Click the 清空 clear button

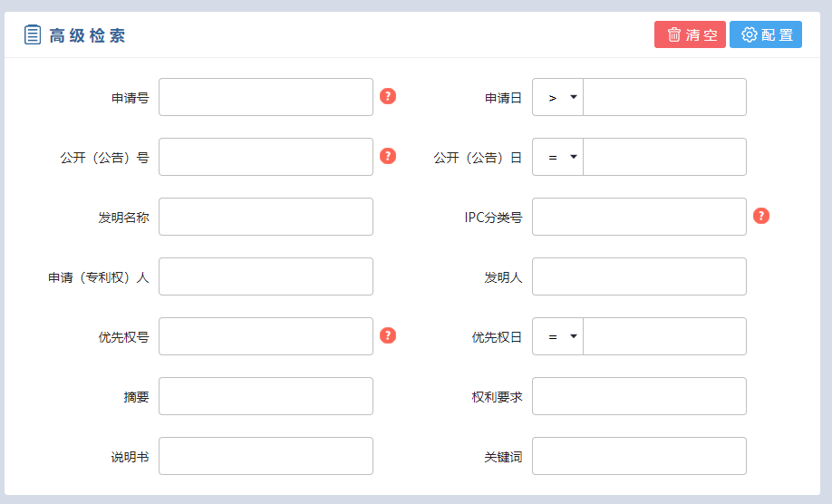pos(690,34)
